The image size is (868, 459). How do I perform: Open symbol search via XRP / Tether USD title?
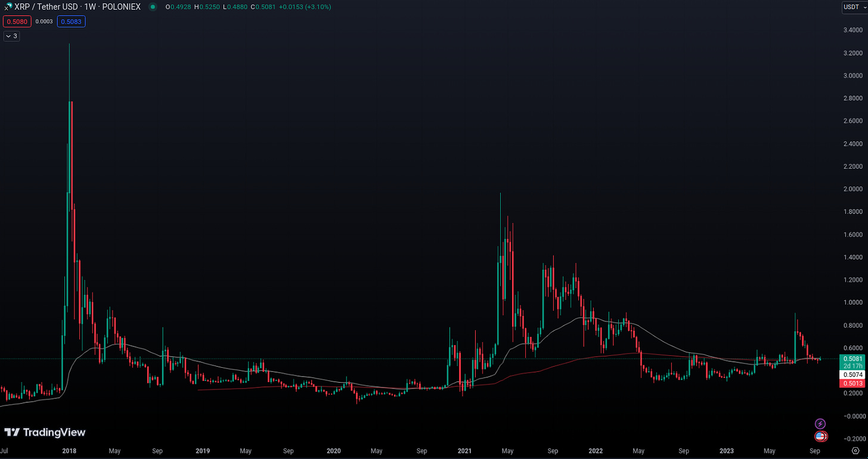pos(46,7)
